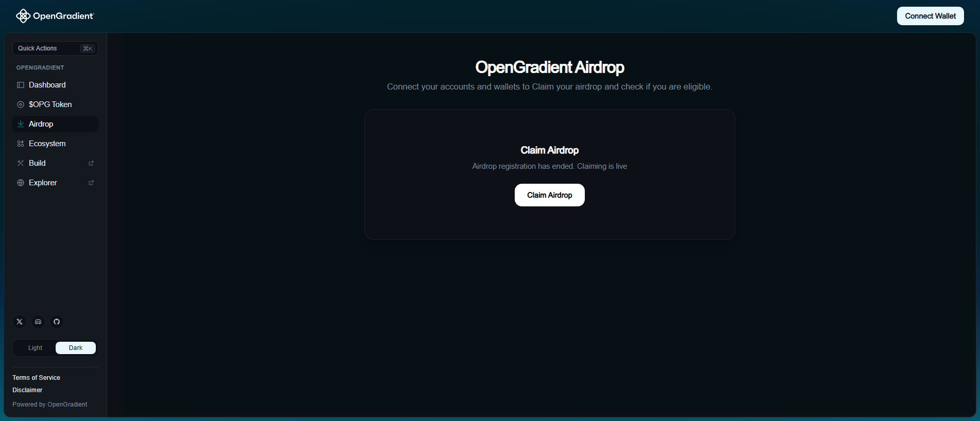The height and width of the screenshot is (421, 980).
Task: Open Dashboard in the sidebar
Action: tap(55, 85)
